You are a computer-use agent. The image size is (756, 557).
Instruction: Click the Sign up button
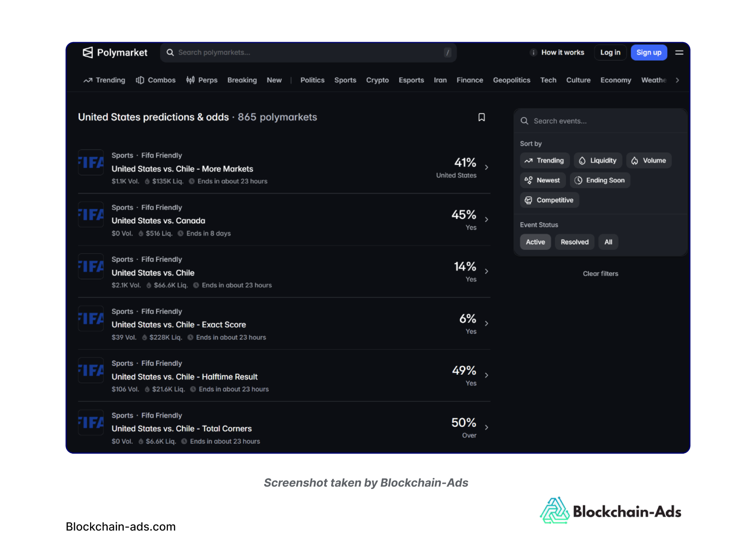649,52
